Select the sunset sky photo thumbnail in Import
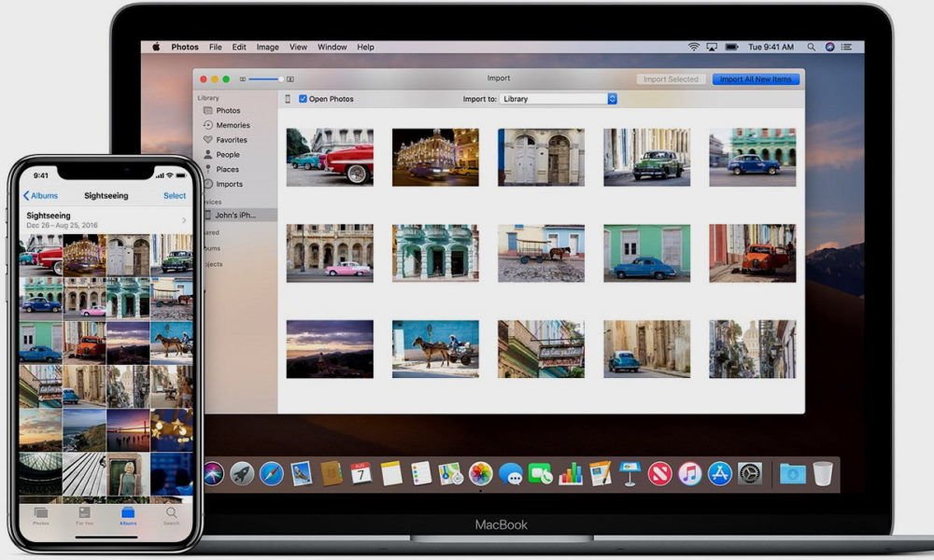This screenshot has width=934, height=560. 330,349
